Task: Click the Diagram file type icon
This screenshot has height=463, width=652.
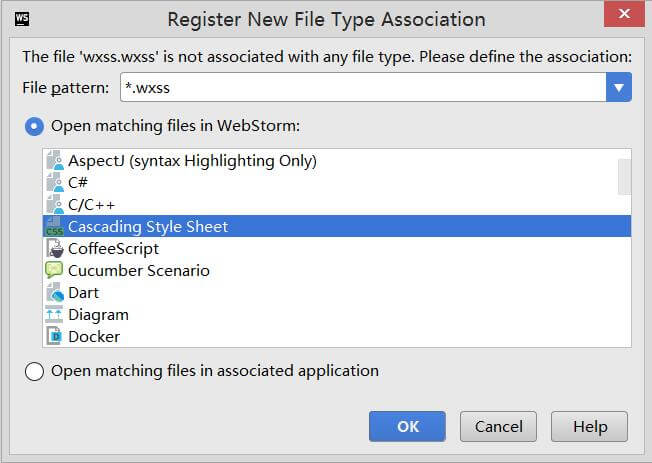Action: click(x=54, y=315)
